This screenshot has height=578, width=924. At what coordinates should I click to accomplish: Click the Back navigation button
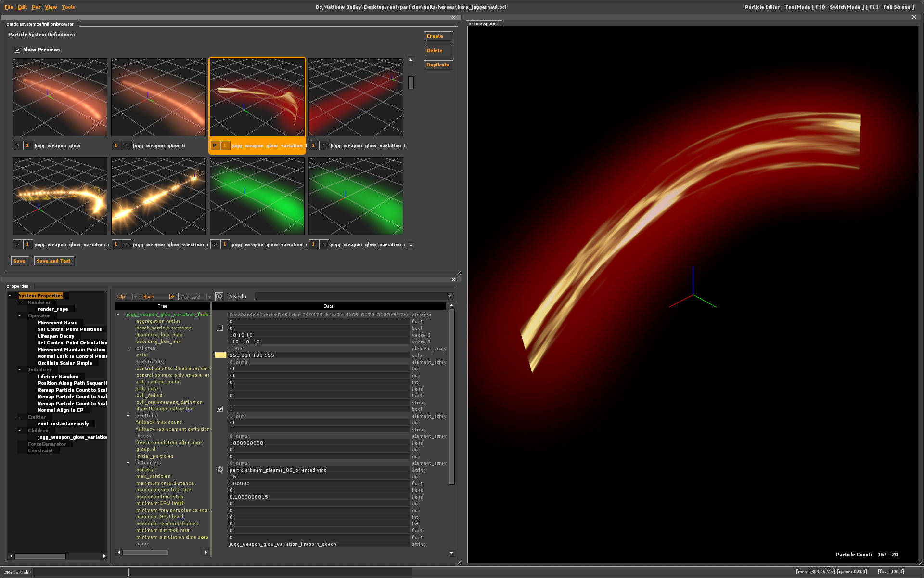pos(155,297)
